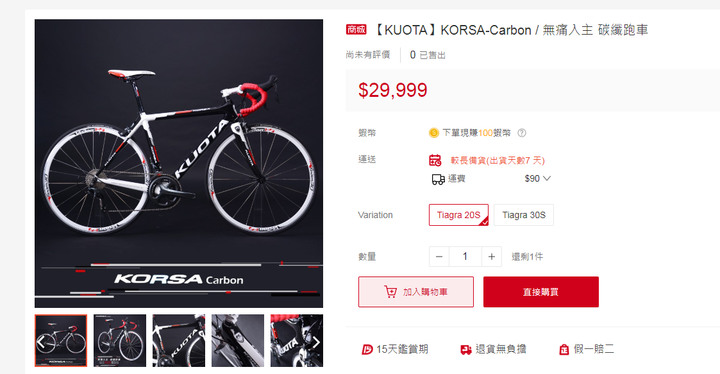
Task: Click the gold coin icon
Action: [x=433, y=133]
